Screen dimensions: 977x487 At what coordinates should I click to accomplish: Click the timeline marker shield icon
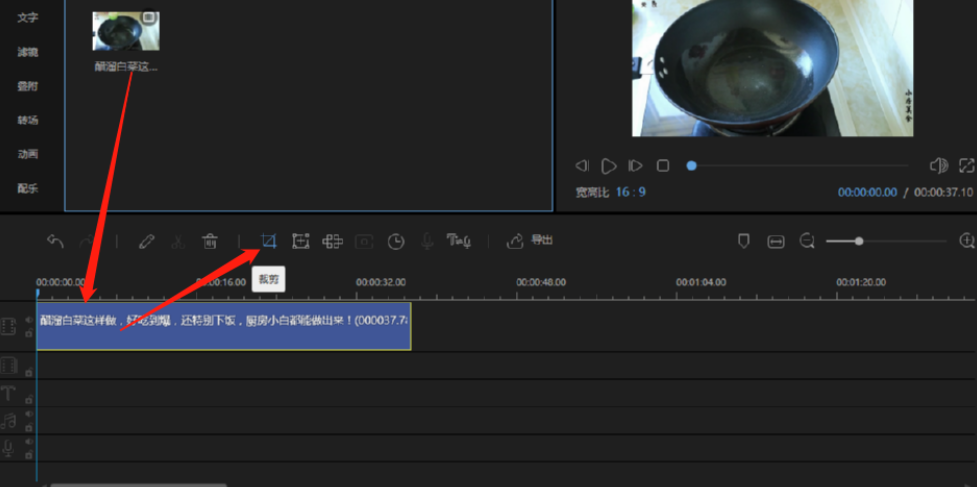(743, 241)
